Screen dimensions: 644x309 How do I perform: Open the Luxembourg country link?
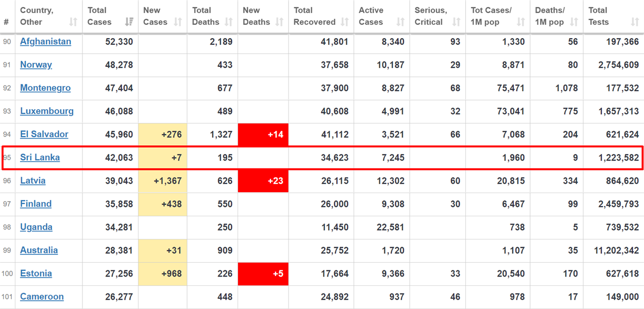[47, 111]
